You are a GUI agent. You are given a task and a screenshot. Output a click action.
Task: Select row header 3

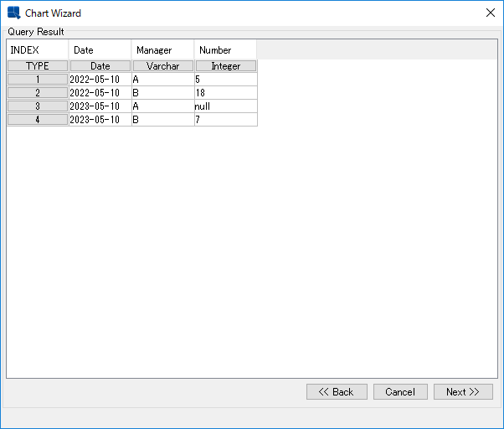[x=37, y=106]
